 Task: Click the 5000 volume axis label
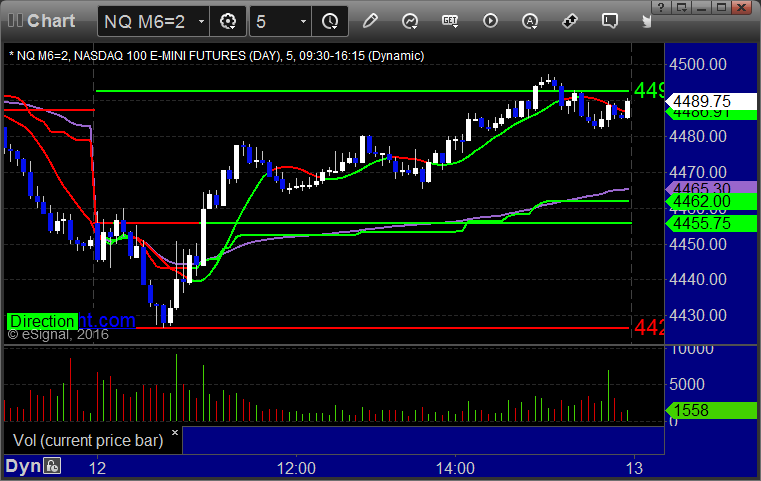tap(686, 384)
